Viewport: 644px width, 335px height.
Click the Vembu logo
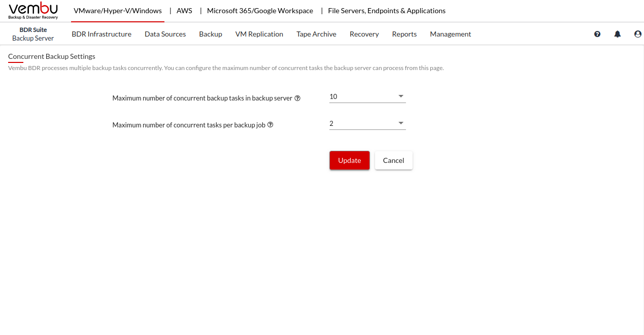point(33,11)
